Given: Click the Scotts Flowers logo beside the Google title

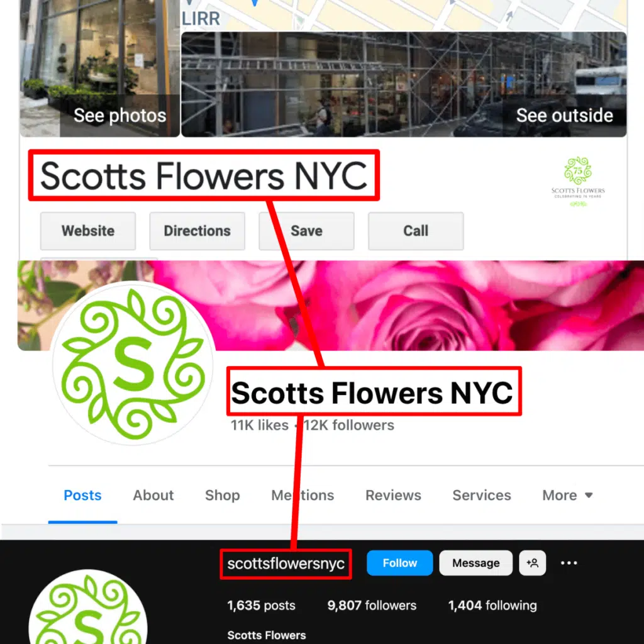Looking at the screenshot, I should click(578, 181).
